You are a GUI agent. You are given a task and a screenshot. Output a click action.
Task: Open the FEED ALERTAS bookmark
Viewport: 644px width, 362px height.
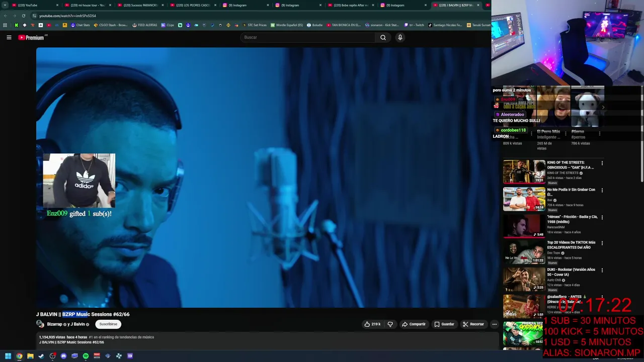click(x=145, y=25)
